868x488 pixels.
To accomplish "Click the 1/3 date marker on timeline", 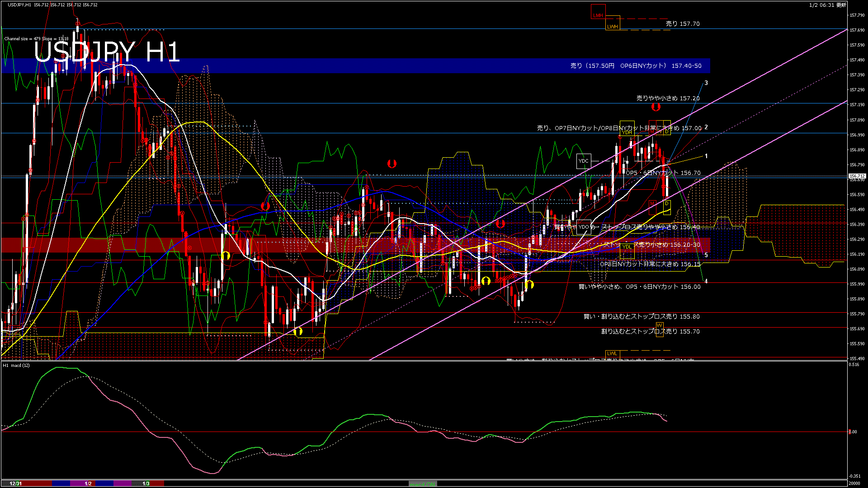I will (146, 483).
